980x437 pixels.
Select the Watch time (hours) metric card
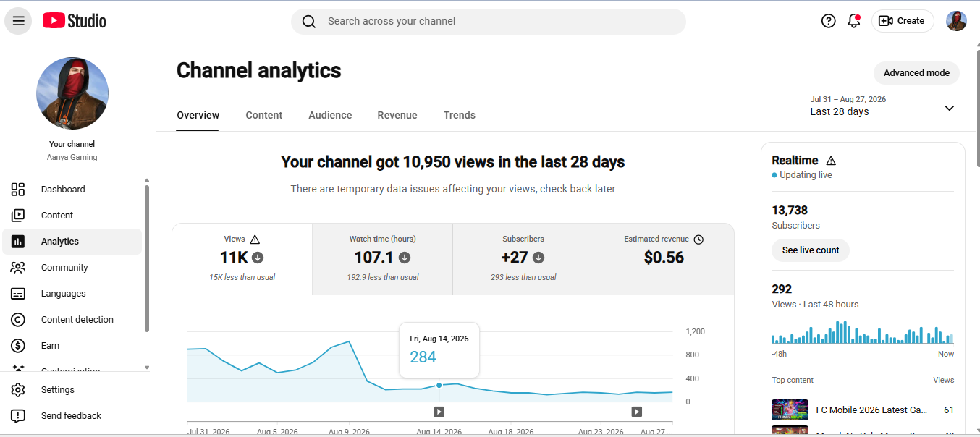(383, 259)
